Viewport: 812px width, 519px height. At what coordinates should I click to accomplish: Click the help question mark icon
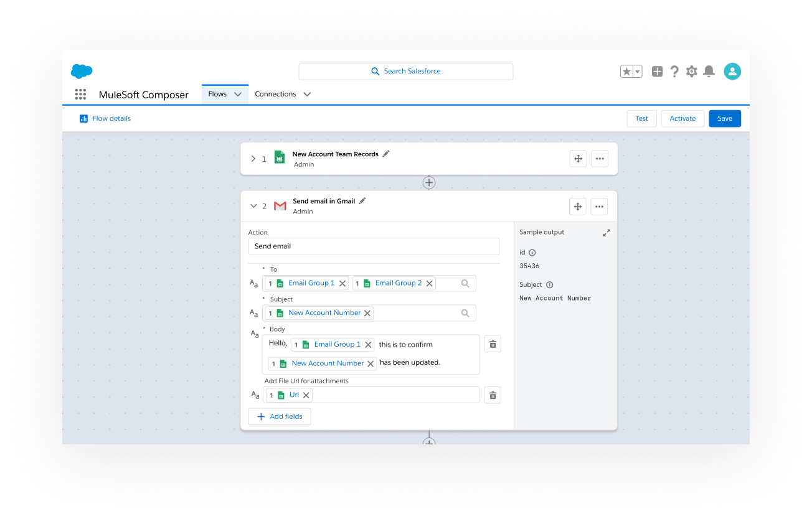(674, 72)
